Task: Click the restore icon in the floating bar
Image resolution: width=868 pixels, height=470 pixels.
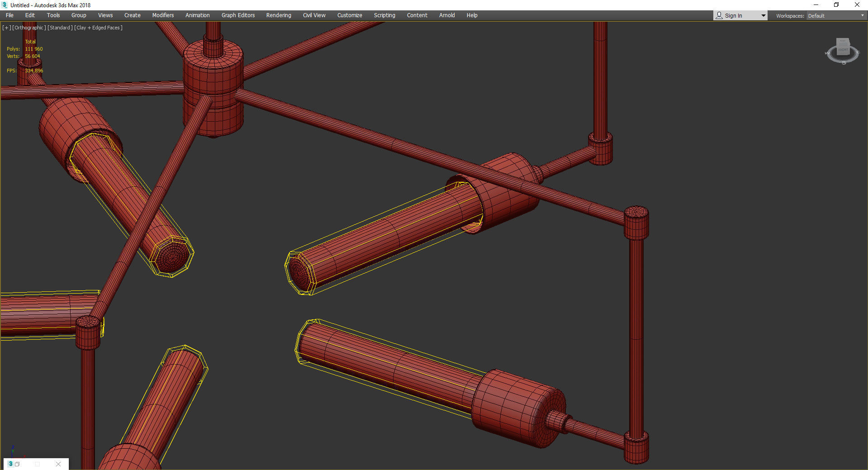Action: pyautogui.click(x=18, y=464)
